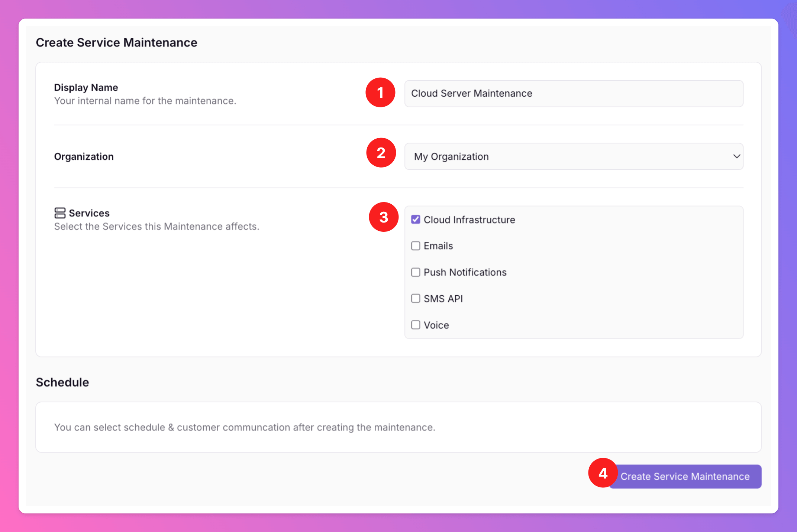
Task: Click the Push Notifications label text
Action: click(465, 272)
